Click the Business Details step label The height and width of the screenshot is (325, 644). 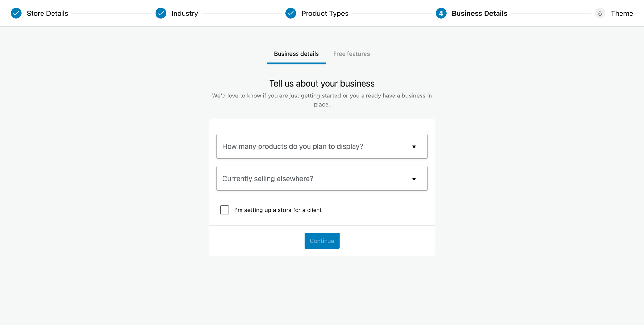coord(479,13)
